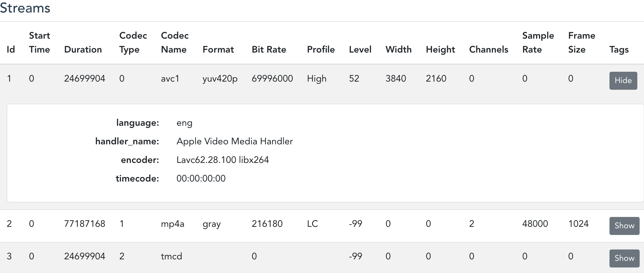Show tags for the mp4a stream
The width and height of the screenshot is (644, 273).
(624, 226)
